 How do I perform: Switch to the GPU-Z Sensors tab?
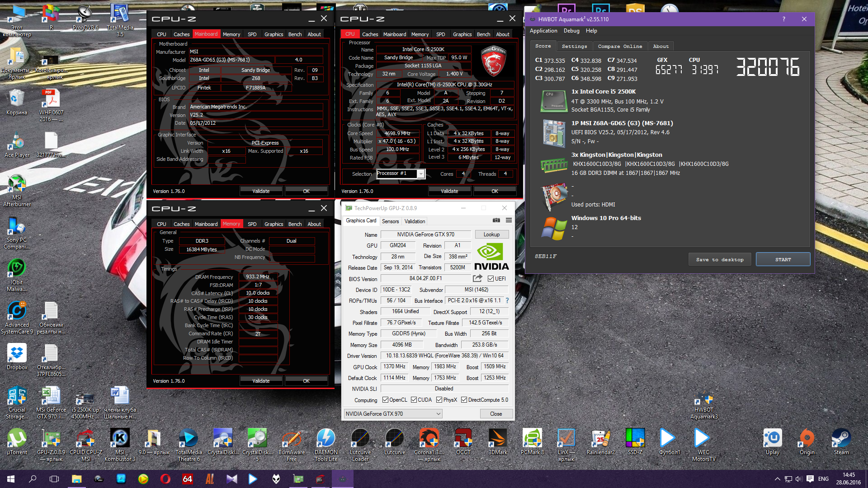click(390, 221)
